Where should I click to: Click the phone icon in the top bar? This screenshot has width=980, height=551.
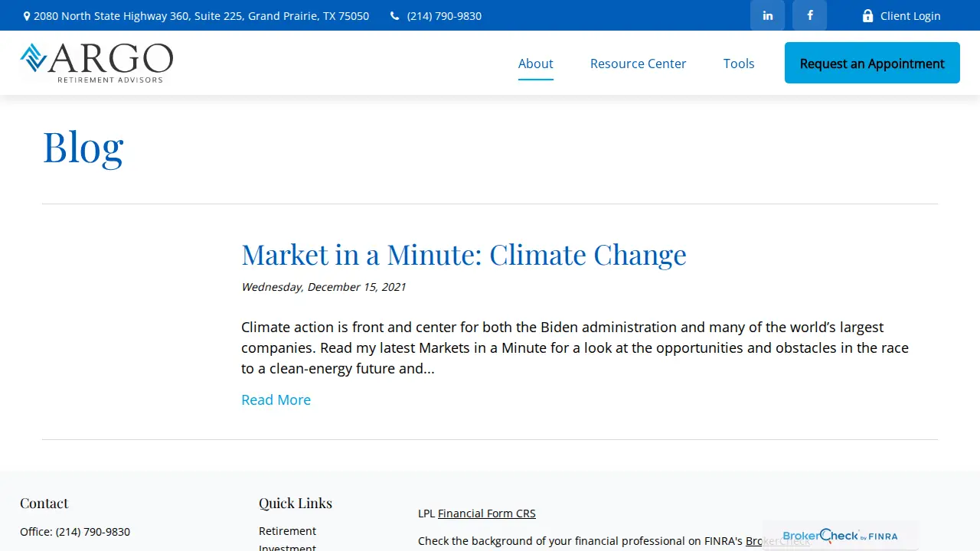pos(394,16)
